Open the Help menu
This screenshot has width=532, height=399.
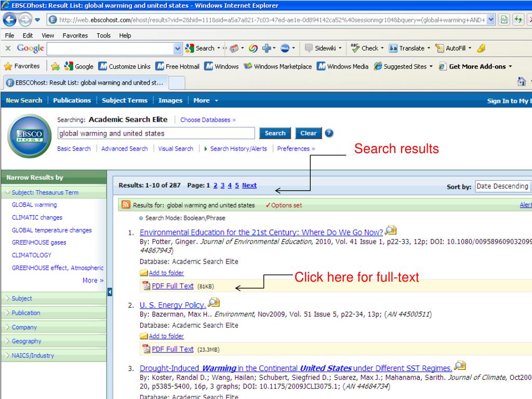(x=125, y=35)
